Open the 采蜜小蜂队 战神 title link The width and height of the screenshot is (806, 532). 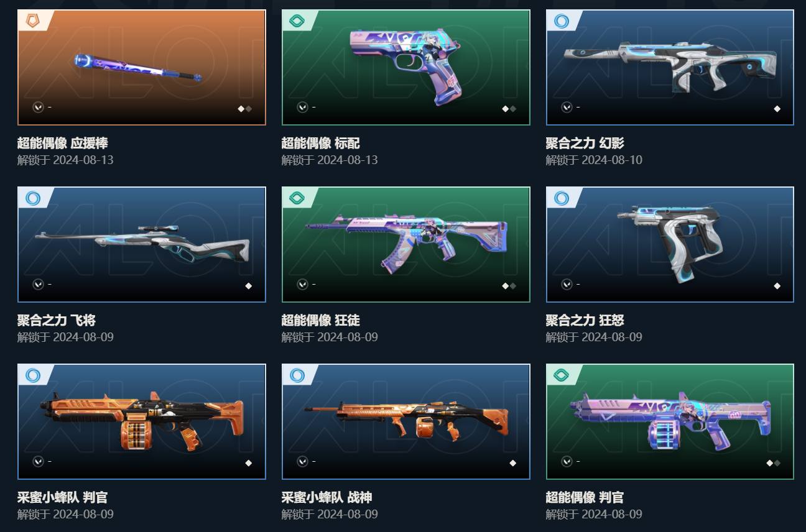point(327,498)
